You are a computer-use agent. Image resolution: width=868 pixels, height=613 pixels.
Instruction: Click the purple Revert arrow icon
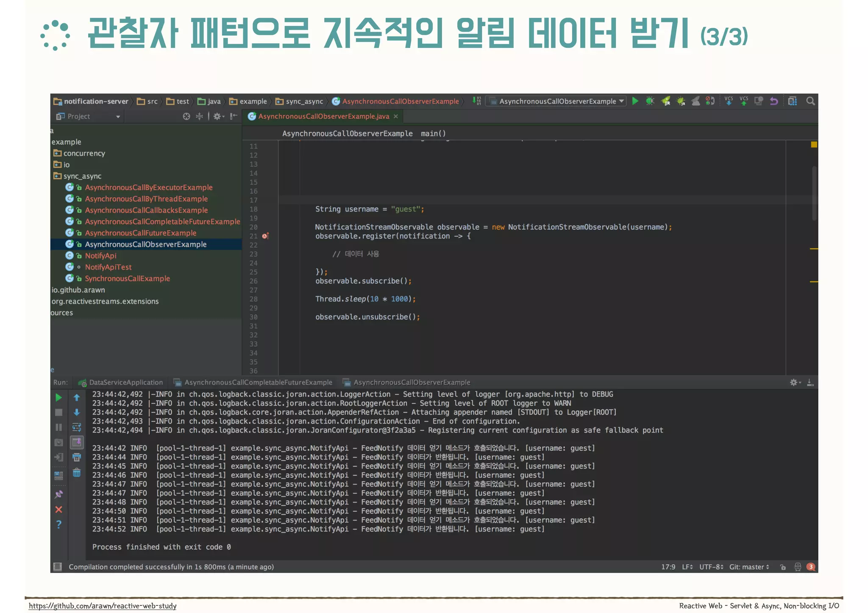point(774,101)
